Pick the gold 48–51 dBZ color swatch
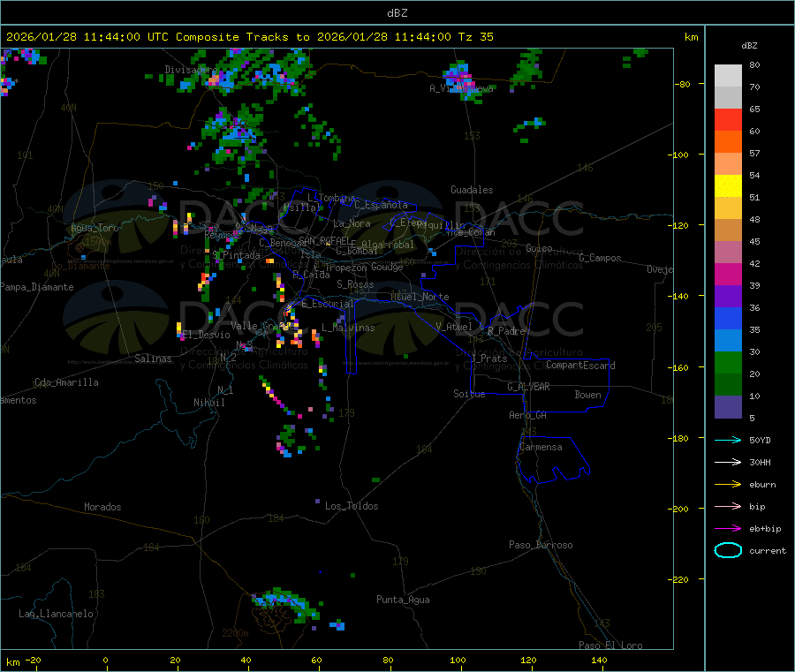The width and height of the screenshot is (795, 672). tap(728, 208)
